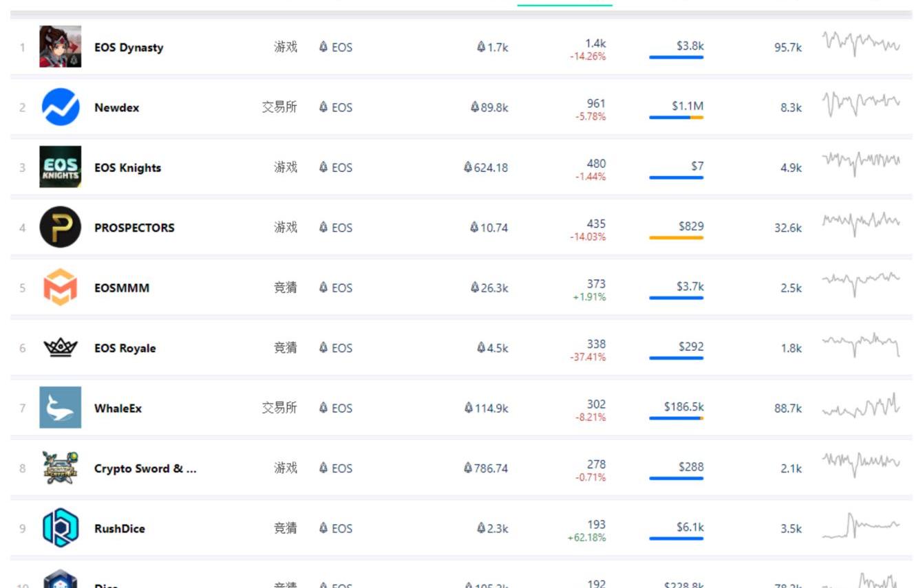Open the Newdex blue logo icon
Viewport: 914px width, 588px height.
pos(60,107)
